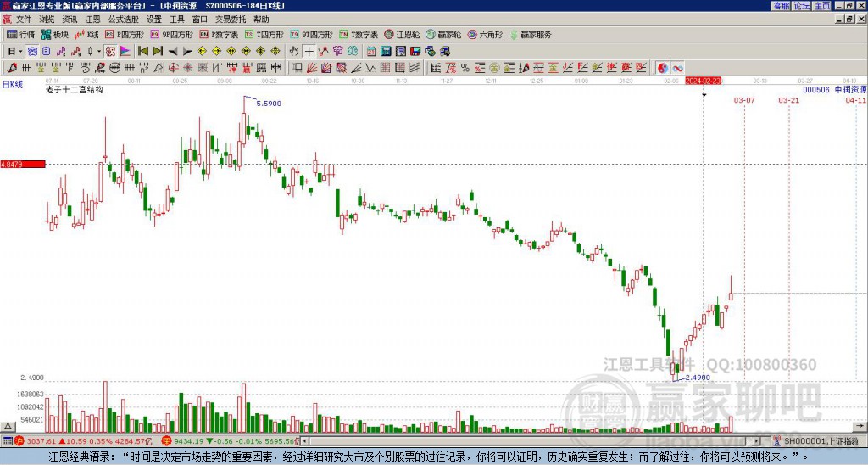This screenshot has height=465, width=868.
Task: Open the 板块 sector view
Action: [x=55, y=34]
